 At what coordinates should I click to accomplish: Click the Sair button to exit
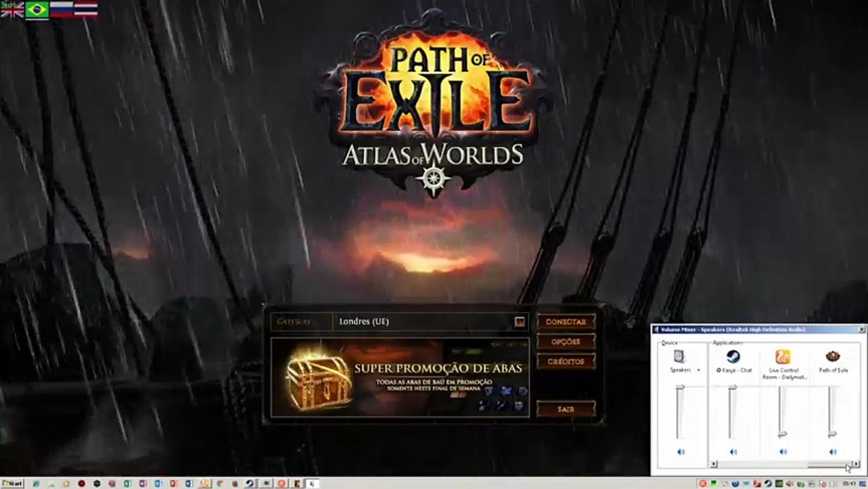pos(566,409)
